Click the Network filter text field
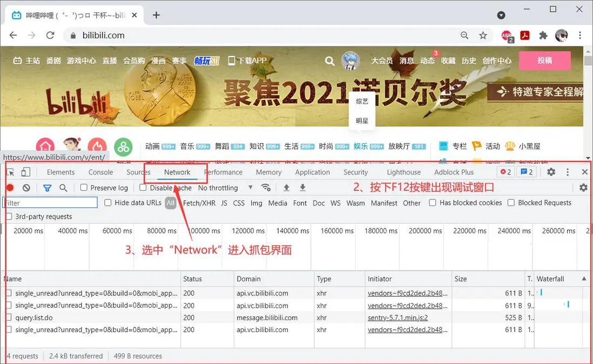Screen dimensions: 593x364 click(x=50, y=203)
